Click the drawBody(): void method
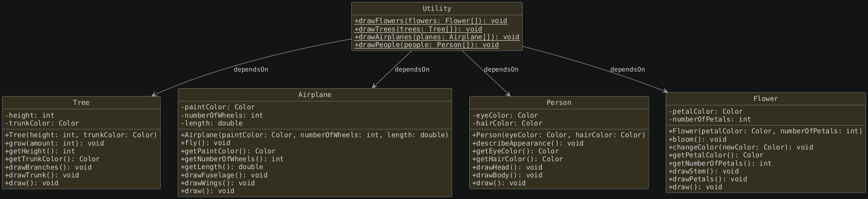Screen dimensions: 868x199 tap(507, 175)
